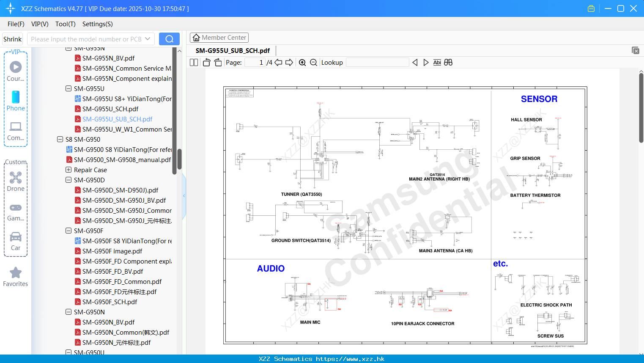Click the tree scroll-up arrow
This screenshot has height=363, width=644.
179,51
